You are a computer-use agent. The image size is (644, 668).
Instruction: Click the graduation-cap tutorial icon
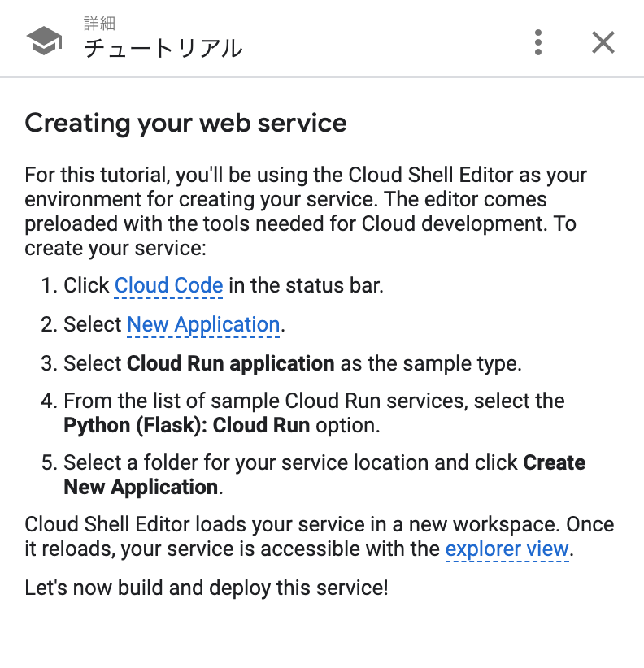click(44, 39)
